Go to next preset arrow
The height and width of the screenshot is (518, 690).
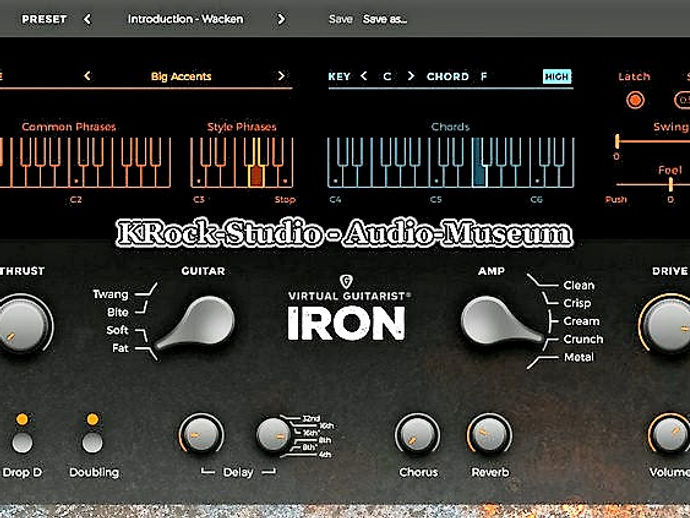click(281, 19)
